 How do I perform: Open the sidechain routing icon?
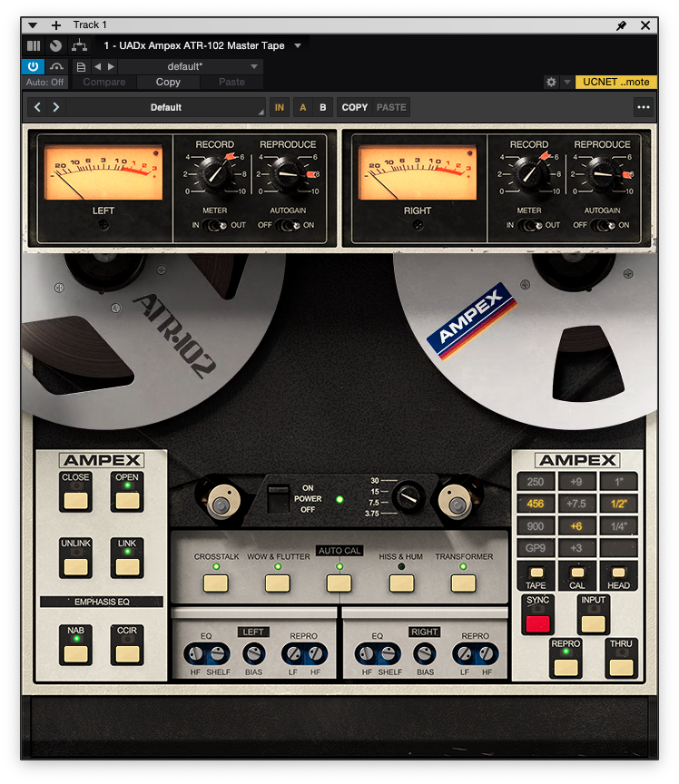(x=79, y=45)
